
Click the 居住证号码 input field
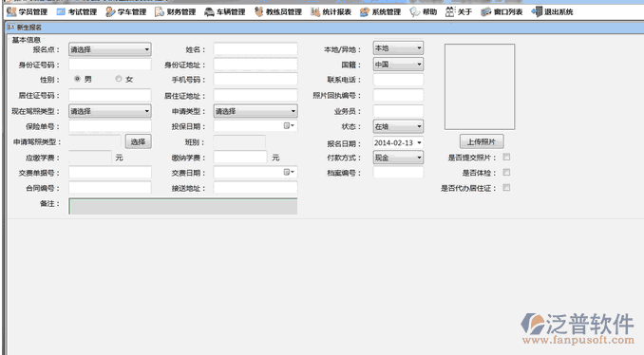[109, 95]
